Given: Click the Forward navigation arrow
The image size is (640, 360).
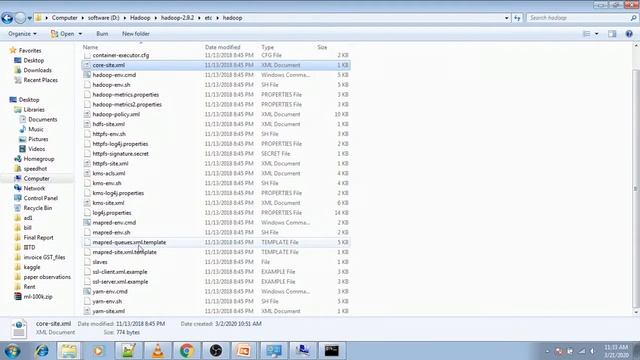Looking at the screenshot, I should tap(20, 18).
